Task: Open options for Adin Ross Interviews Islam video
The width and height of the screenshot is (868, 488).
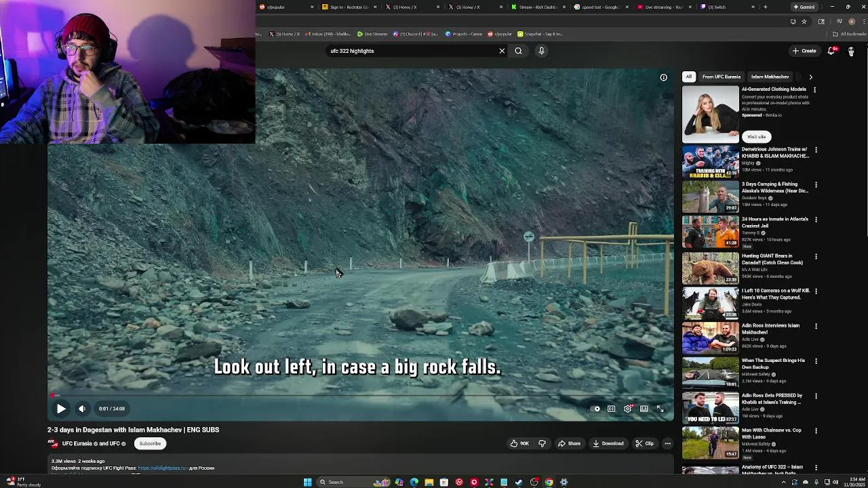Action: pos(816,326)
